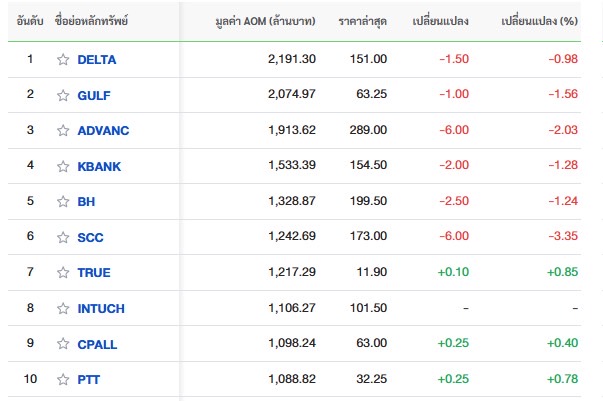Viewport: 603px width, 401px height.
Task: Open the PTT stock page
Action: point(88,379)
